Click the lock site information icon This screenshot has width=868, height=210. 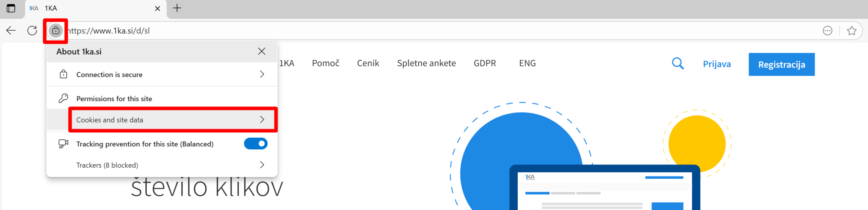coord(56,31)
